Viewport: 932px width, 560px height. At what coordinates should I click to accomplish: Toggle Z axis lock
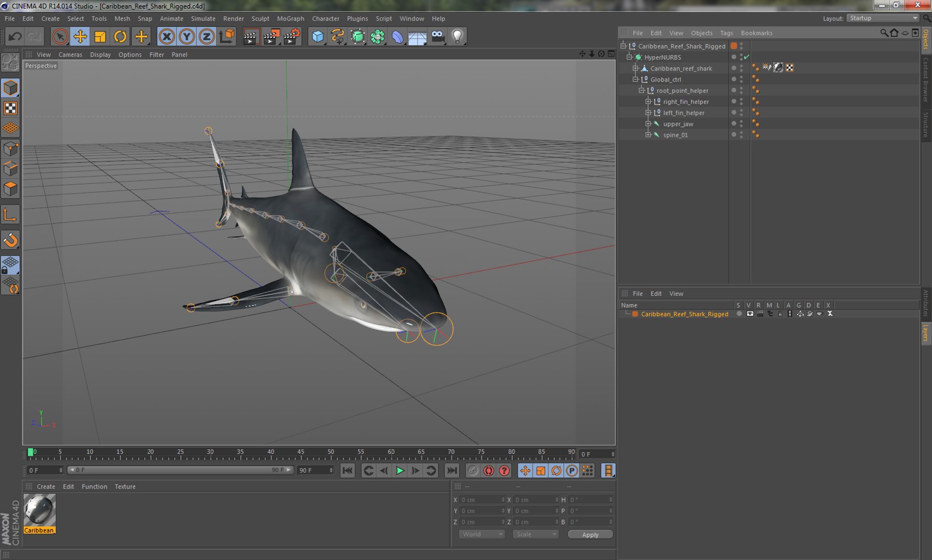(x=207, y=36)
